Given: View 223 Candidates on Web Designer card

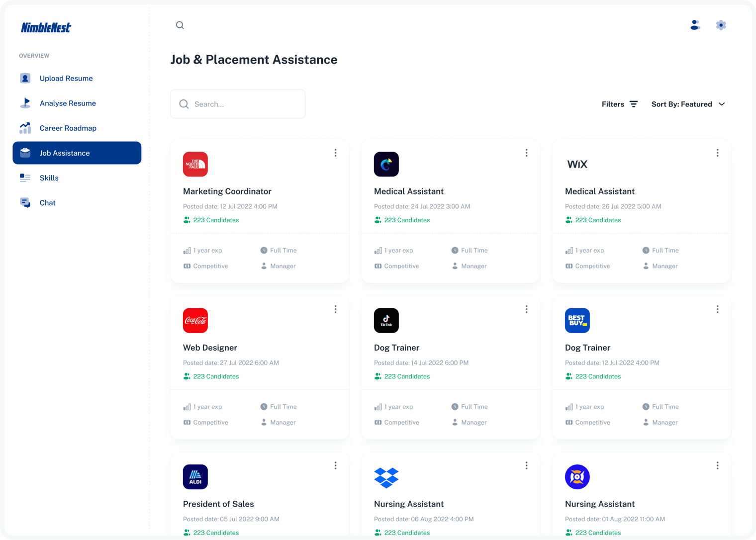Looking at the screenshot, I should tap(211, 376).
